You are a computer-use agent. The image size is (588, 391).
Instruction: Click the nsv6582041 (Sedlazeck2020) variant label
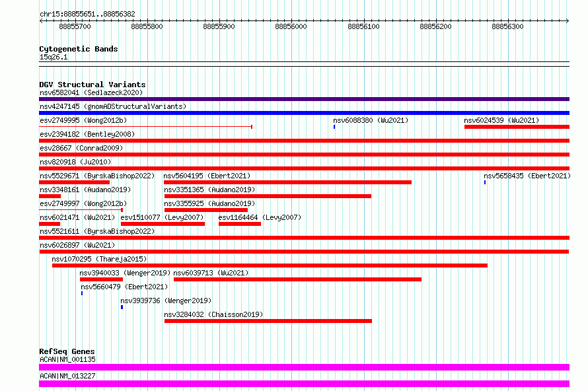[91, 92]
